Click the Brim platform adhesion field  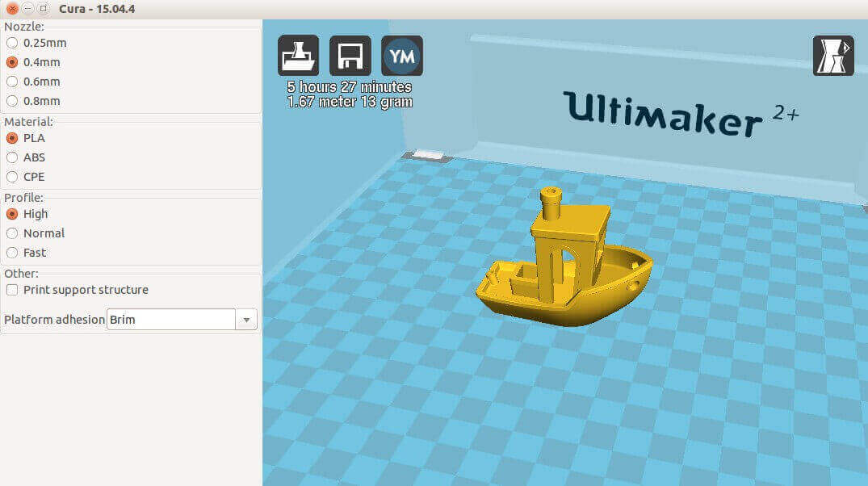coord(171,320)
